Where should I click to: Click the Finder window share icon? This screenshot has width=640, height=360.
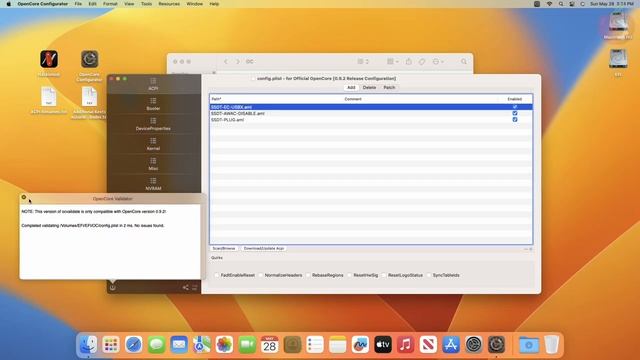[409, 62]
